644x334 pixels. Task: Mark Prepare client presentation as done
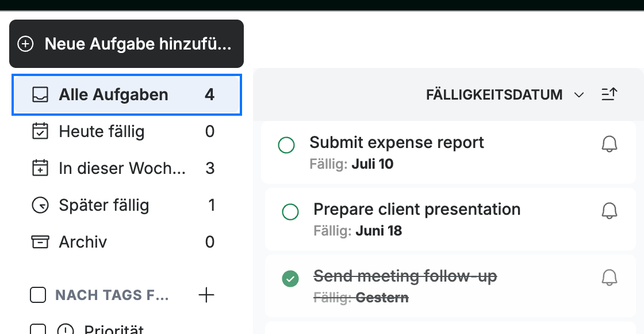point(290,212)
